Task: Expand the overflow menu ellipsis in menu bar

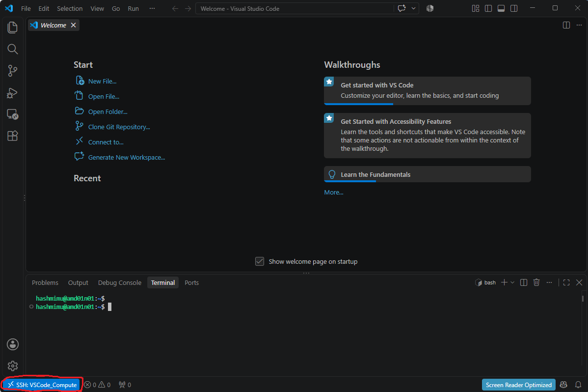Action: point(152,8)
